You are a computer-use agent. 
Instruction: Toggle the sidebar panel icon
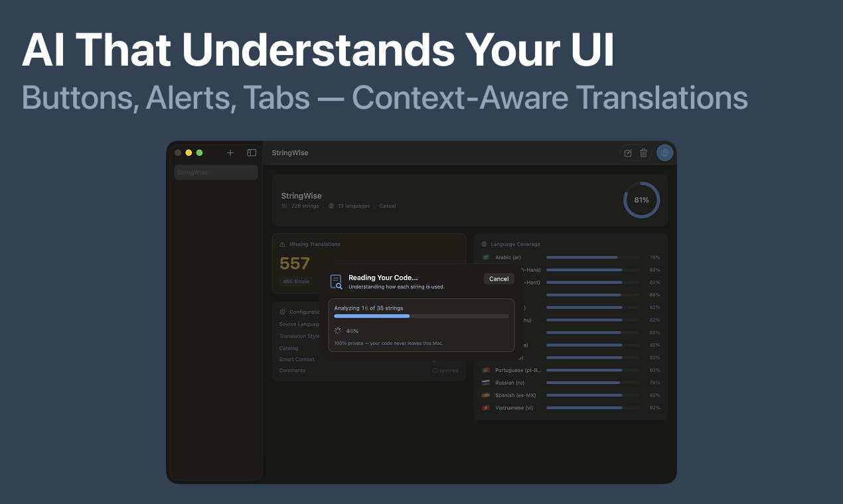point(252,153)
